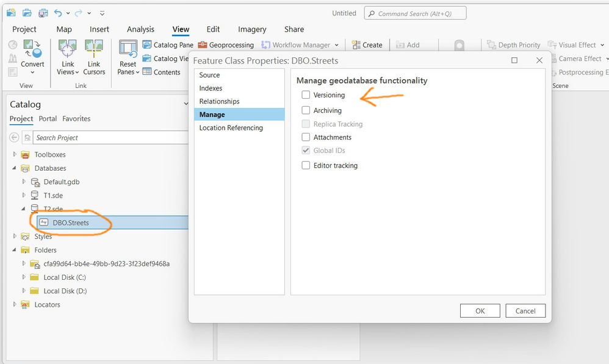Expand the Locators tree node
Screen dimensions: 609x364
15,304
